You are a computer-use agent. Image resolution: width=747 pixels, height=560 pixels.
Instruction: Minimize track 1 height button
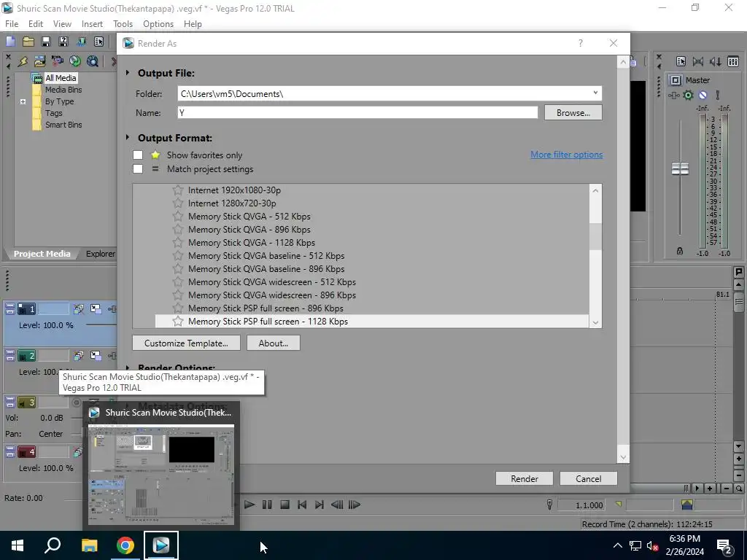tap(10, 306)
